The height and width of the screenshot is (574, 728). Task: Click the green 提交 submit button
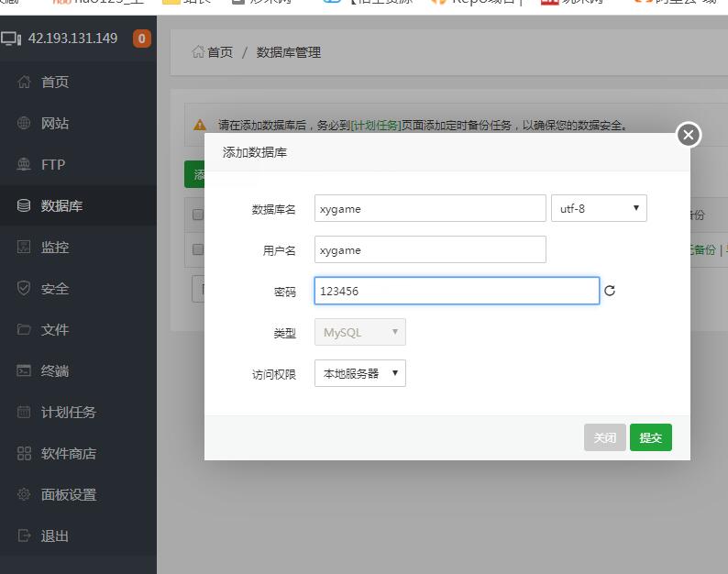[650, 437]
